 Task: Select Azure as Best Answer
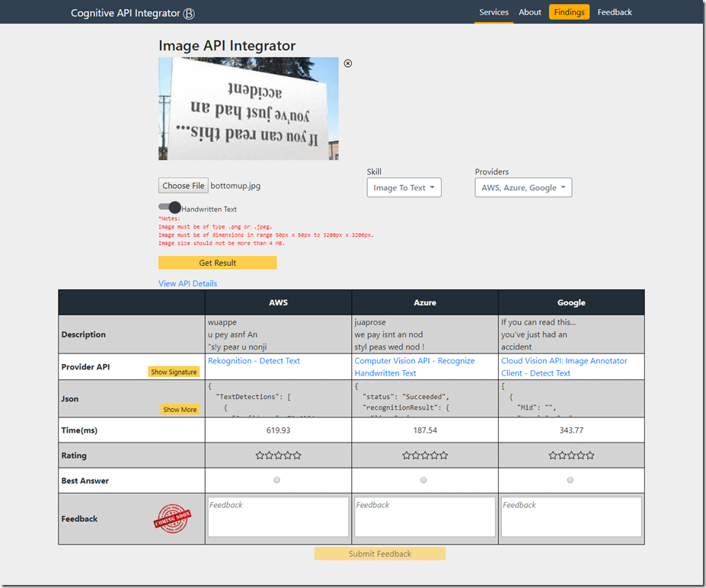[x=423, y=480]
